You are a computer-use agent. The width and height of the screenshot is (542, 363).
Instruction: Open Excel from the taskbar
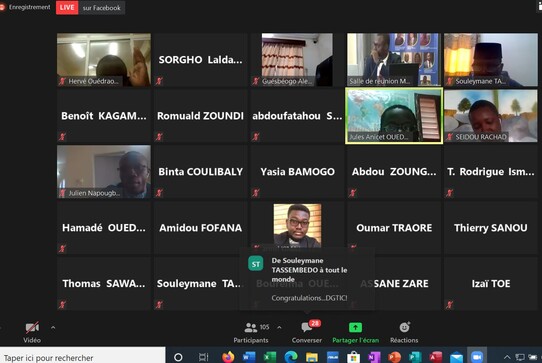270,357
